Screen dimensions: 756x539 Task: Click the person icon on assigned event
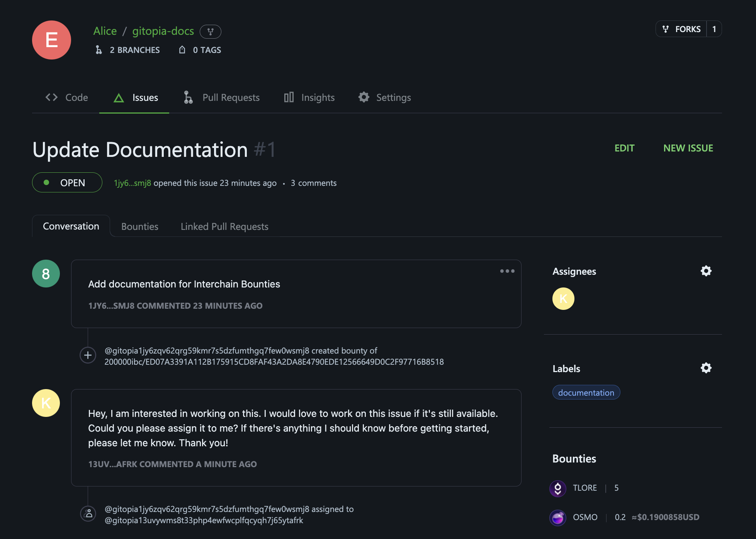[x=88, y=513]
